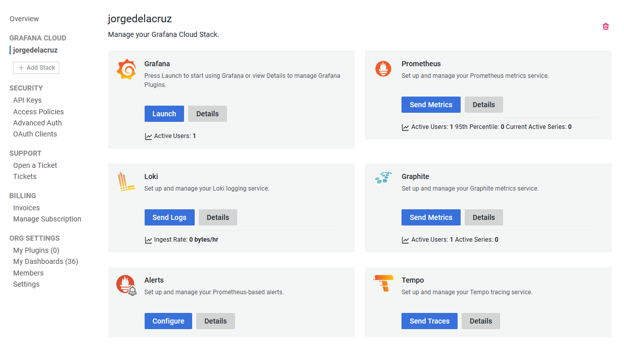The width and height of the screenshot is (624, 364).
Task: Open API Keys page
Action: [27, 100]
